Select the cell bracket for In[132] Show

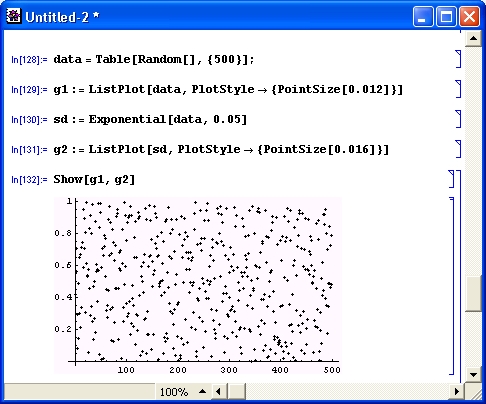tap(451, 179)
